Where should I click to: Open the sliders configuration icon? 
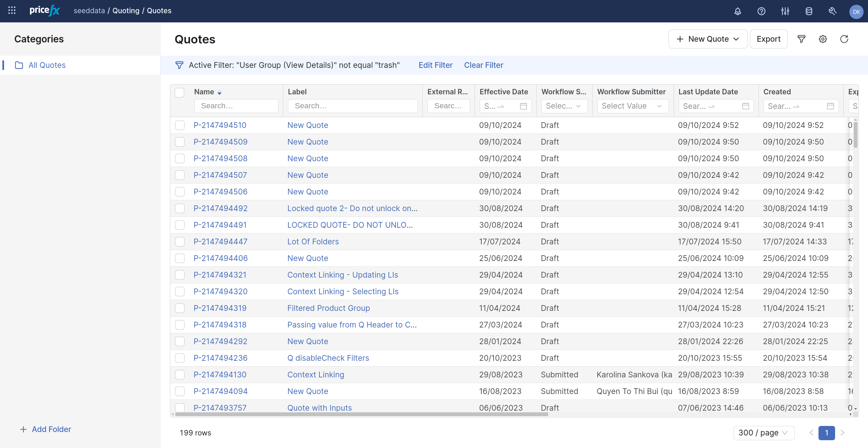coord(785,11)
